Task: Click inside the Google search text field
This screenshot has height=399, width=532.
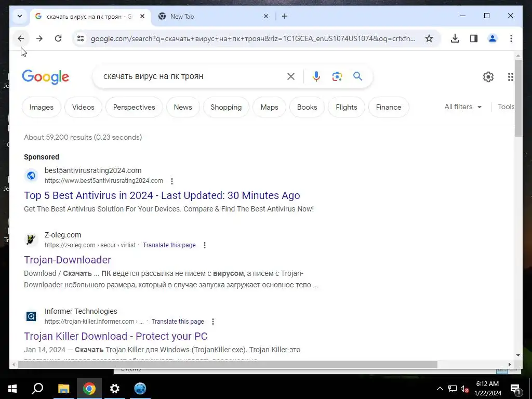Action: coord(192,76)
